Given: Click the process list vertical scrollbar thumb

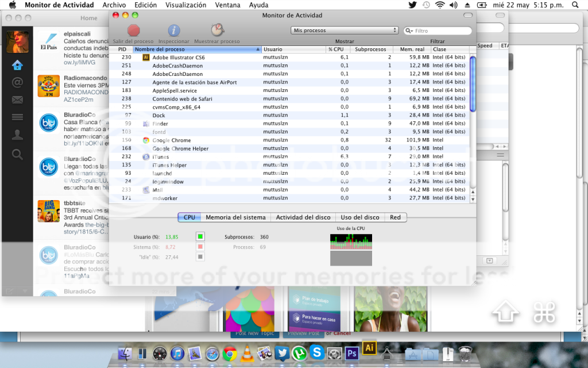Looking at the screenshot, I should point(473,83).
